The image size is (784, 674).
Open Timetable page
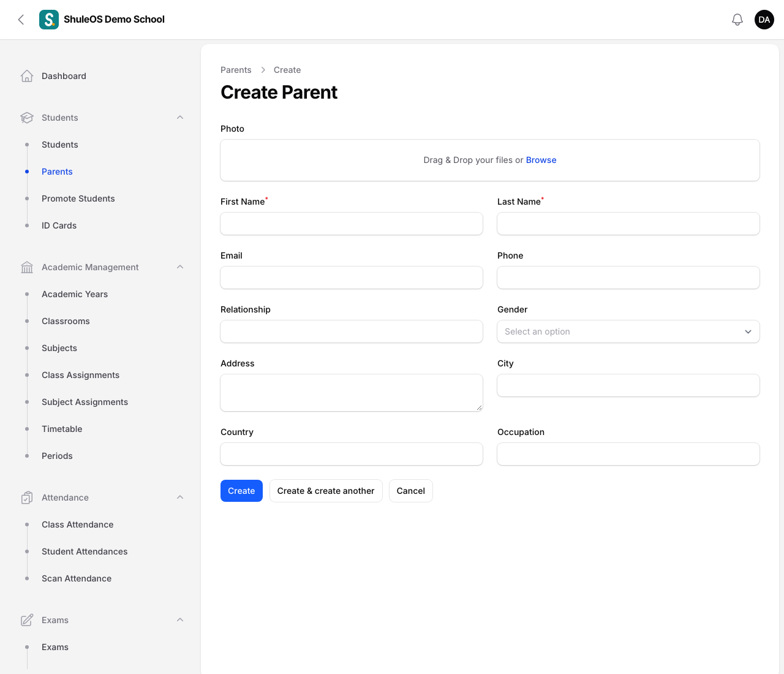62,429
